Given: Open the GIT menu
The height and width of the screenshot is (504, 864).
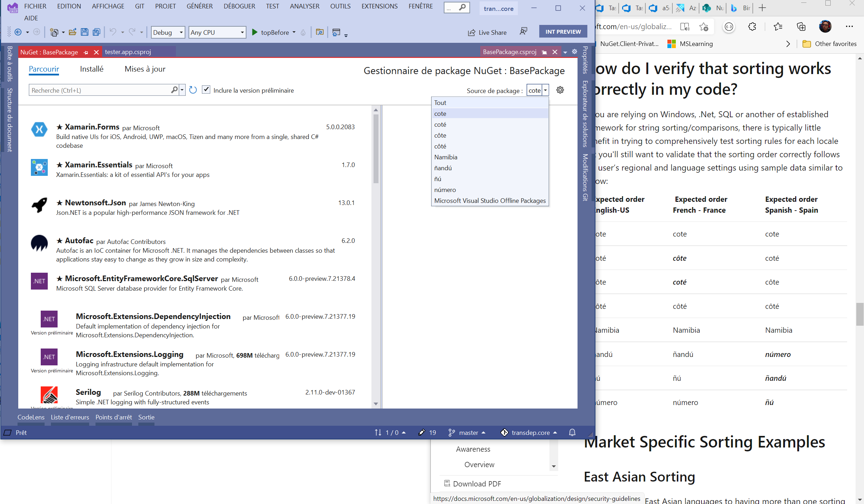Looking at the screenshot, I should point(139,6).
